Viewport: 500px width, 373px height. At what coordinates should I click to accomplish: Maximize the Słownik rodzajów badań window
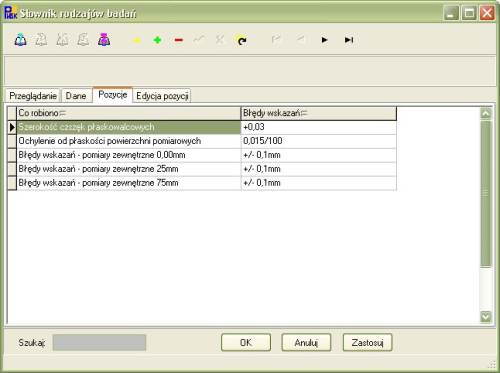(469, 13)
